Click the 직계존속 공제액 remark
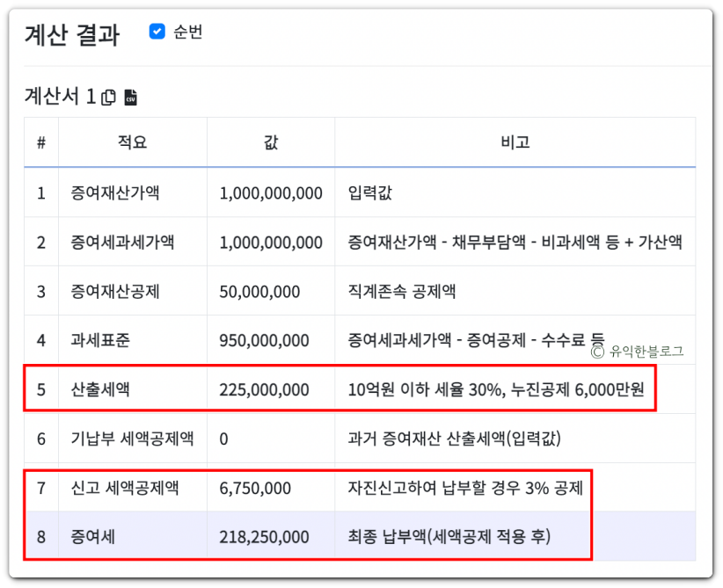The height and width of the screenshot is (588, 723). [402, 291]
